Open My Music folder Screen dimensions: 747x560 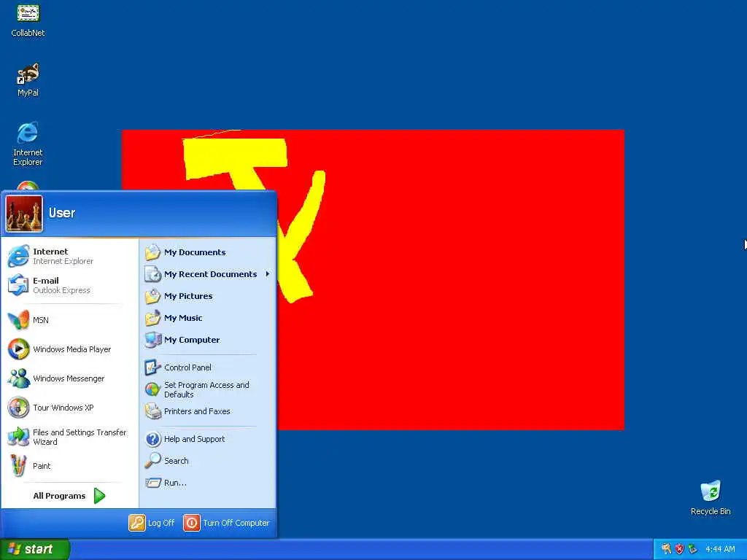(207, 318)
